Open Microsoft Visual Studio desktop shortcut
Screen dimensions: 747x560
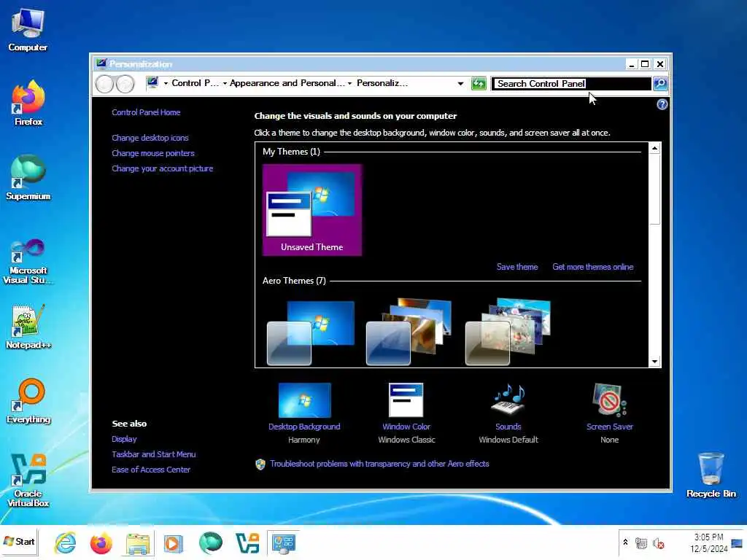[28, 262]
